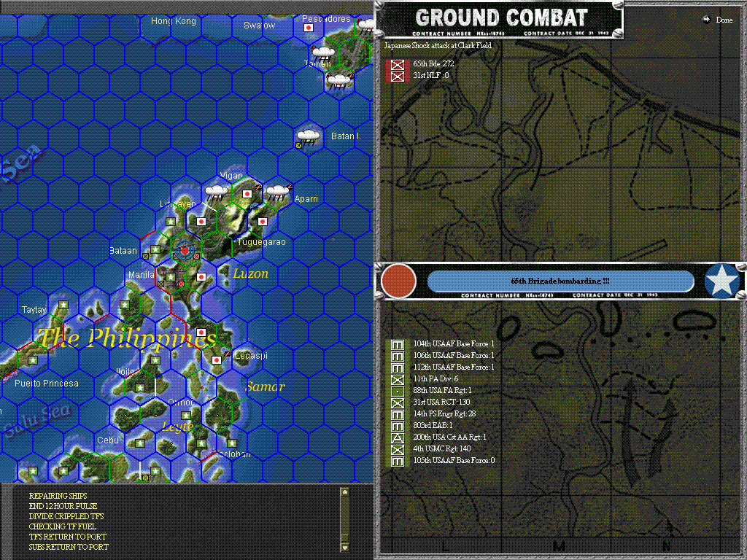Click the Done button
The height and width of the screenshot is (560, 747).
pyautogui.click(x=718, y=20)
